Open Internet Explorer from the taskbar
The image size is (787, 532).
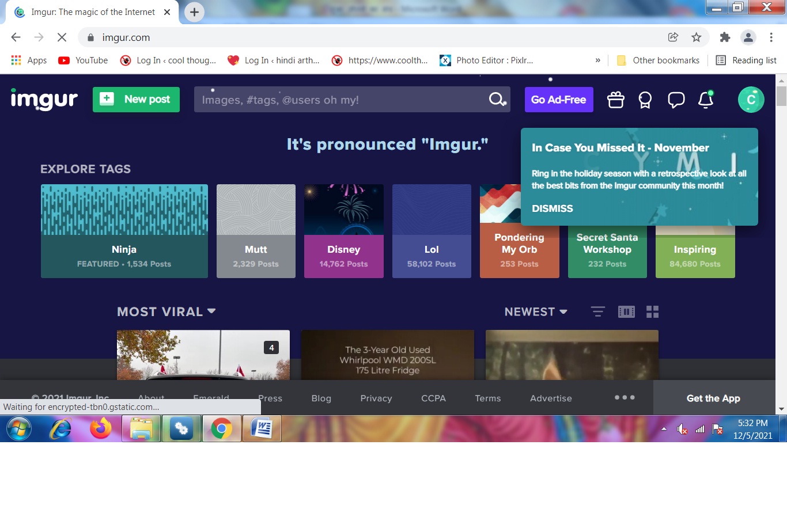point(60,429)
